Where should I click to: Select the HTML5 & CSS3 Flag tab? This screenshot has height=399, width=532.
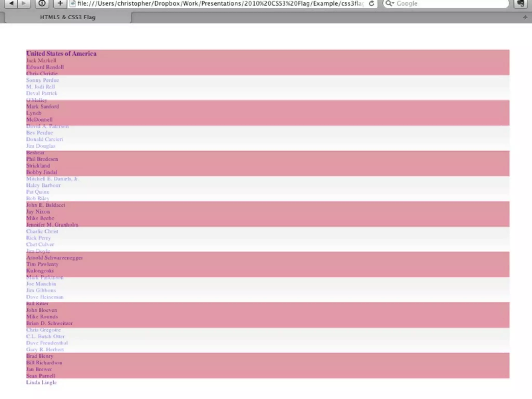coord(68,17)
